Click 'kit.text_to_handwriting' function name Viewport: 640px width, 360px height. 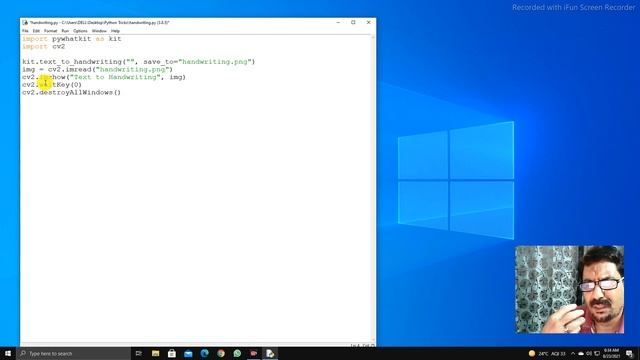click(x=72, y=62)
